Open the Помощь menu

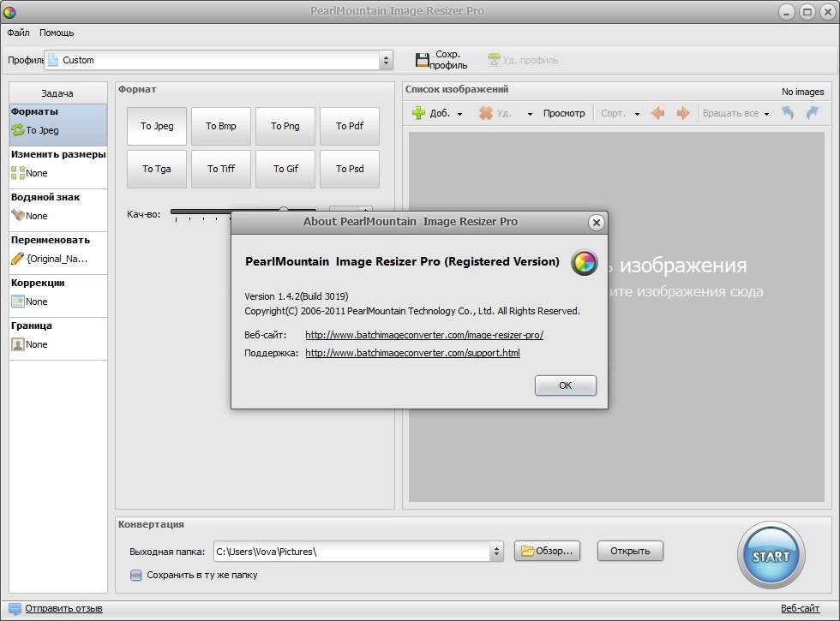click(x=57, y=33)
